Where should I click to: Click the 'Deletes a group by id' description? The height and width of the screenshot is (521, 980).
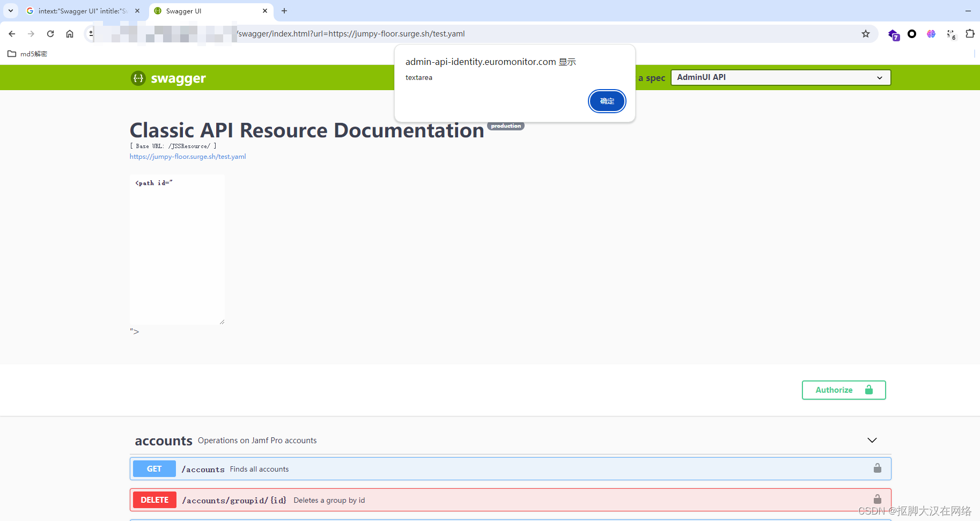coord(329,500)
